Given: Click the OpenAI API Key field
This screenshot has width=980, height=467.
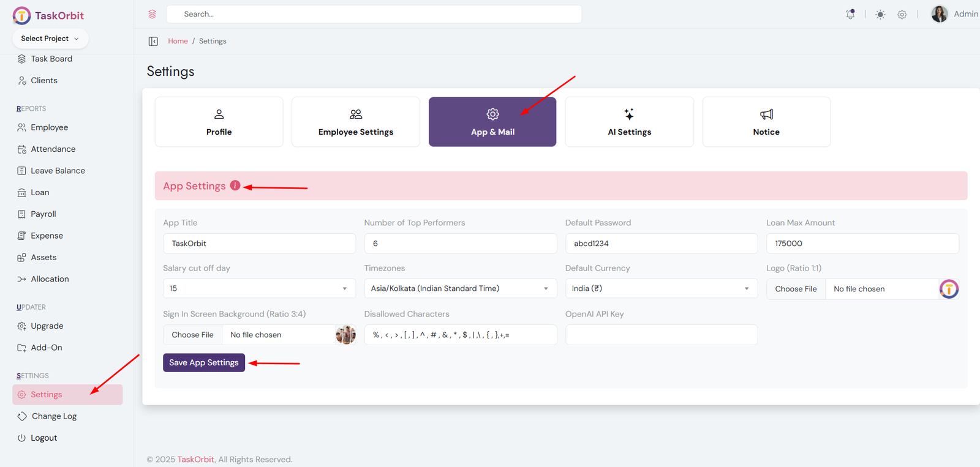Looking at the screenshot, I should click(661, 335).
